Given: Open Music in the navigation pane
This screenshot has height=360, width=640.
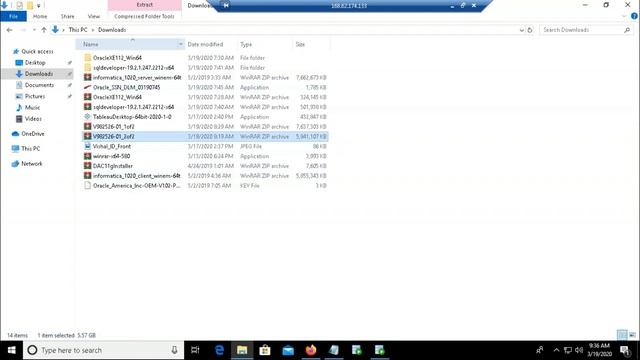Looking at the screenshot, I should 32,107.
